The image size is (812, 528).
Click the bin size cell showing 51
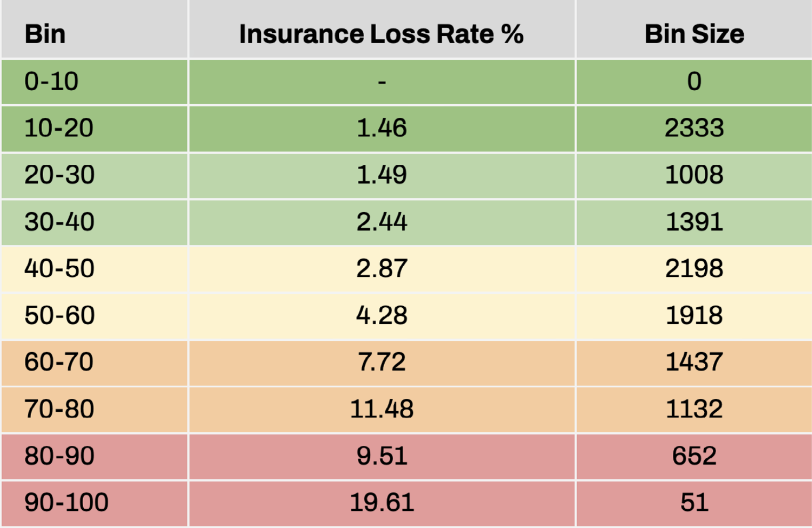pyautogui.click(x=694, y=502)
